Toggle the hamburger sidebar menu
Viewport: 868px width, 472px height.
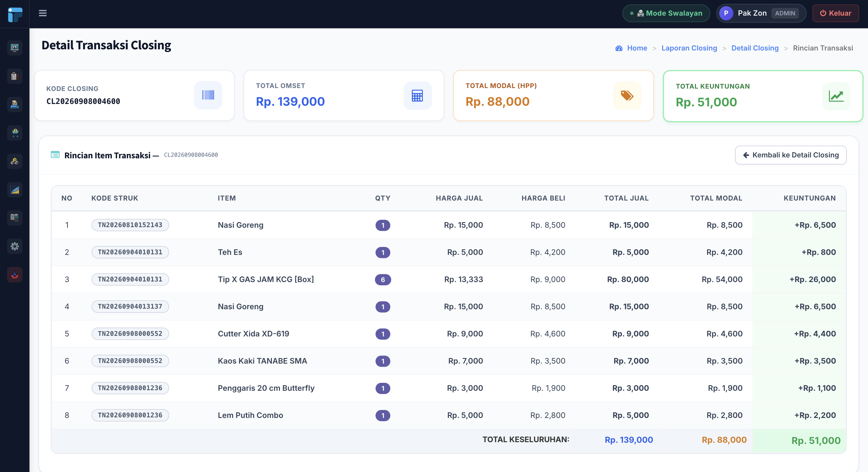pyautogui.click(x=43, y=13)
